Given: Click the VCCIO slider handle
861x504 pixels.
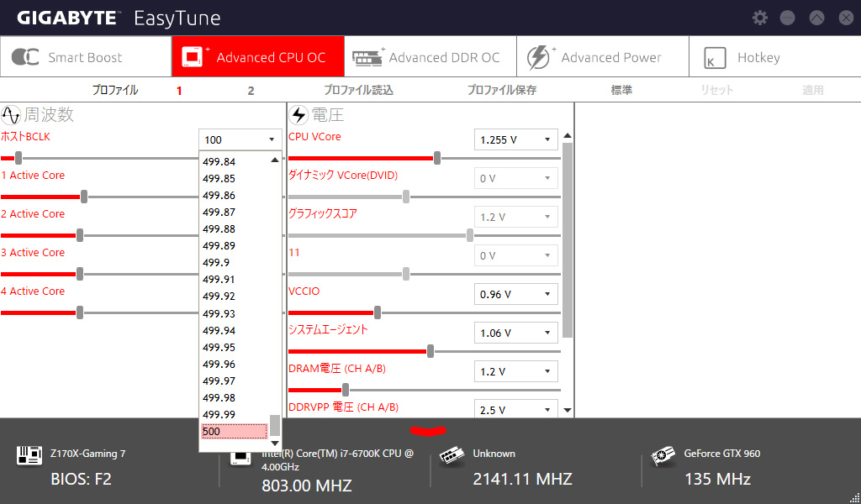Looking at the screenshot, I should pos(378,313).
